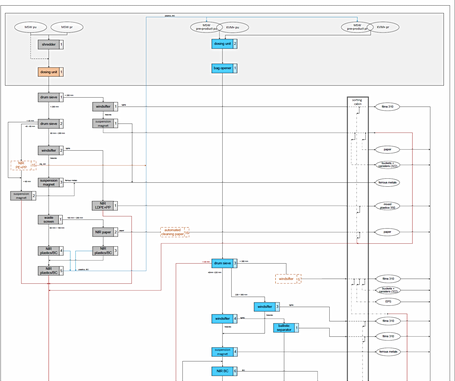
Task: Click the dashed orange windsifter box
Action: [288, 279]
